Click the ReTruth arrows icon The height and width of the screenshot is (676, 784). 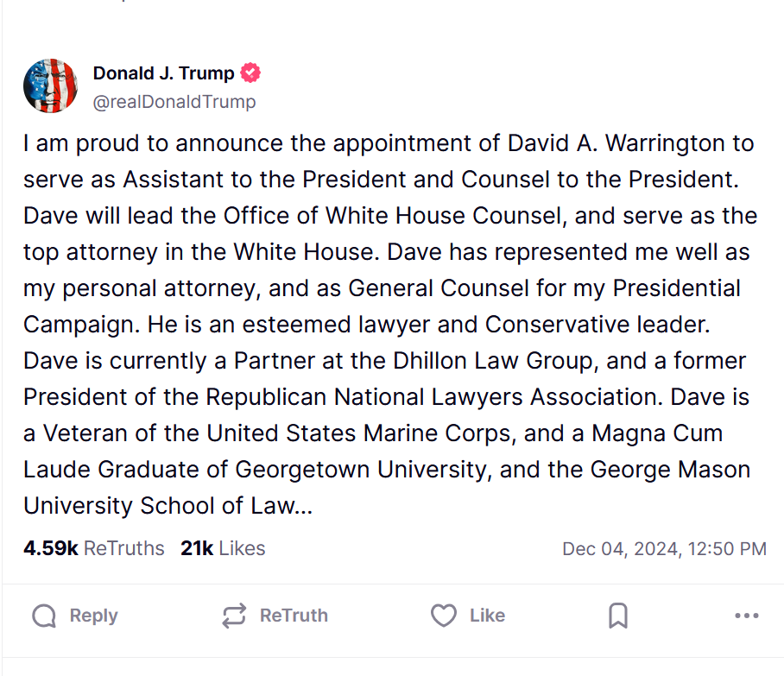[x=234, y=616]
